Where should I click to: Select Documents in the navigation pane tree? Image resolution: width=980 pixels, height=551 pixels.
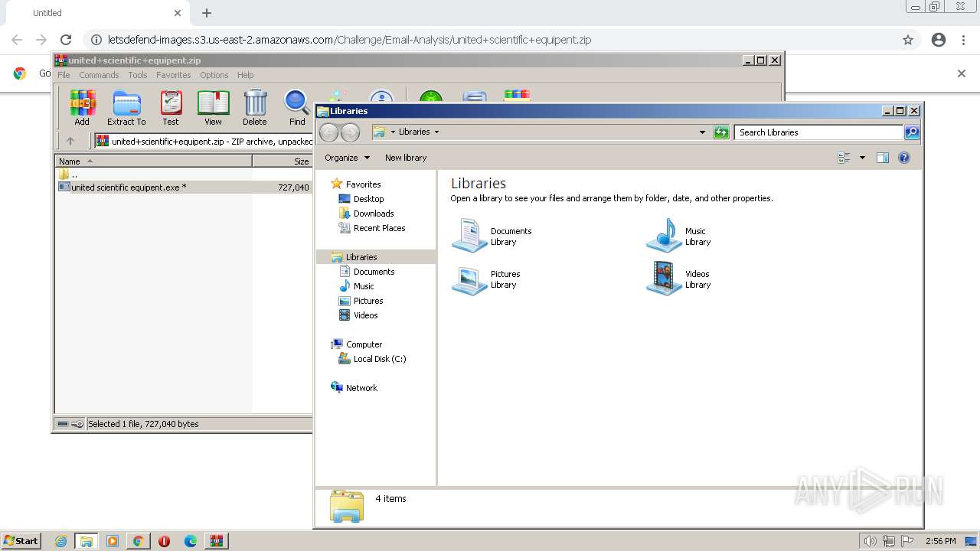[374, 272]
